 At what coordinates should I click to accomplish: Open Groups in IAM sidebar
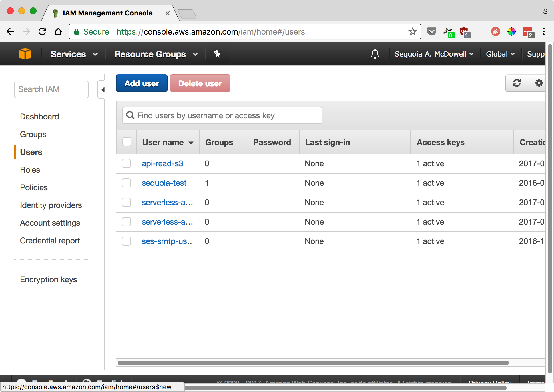(x=33, y=134)
